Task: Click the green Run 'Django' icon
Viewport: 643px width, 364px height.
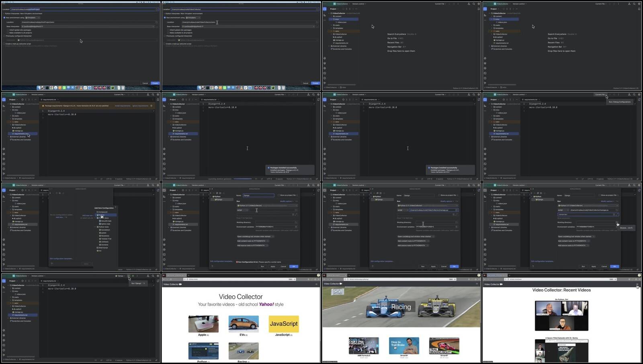Action: coord(129,276)
